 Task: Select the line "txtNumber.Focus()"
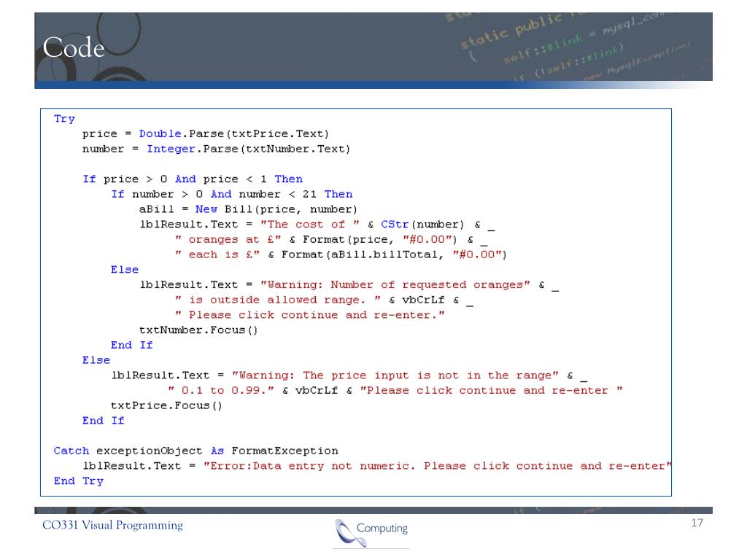point(198,330)
